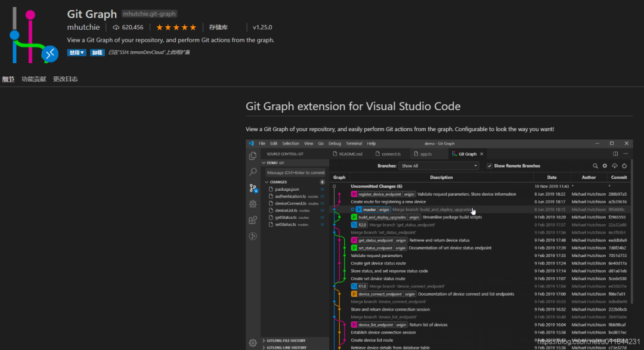Screen dimensions: 644x350
Task: Click the Git Graph extension logo icon
Action: point(33,35)
